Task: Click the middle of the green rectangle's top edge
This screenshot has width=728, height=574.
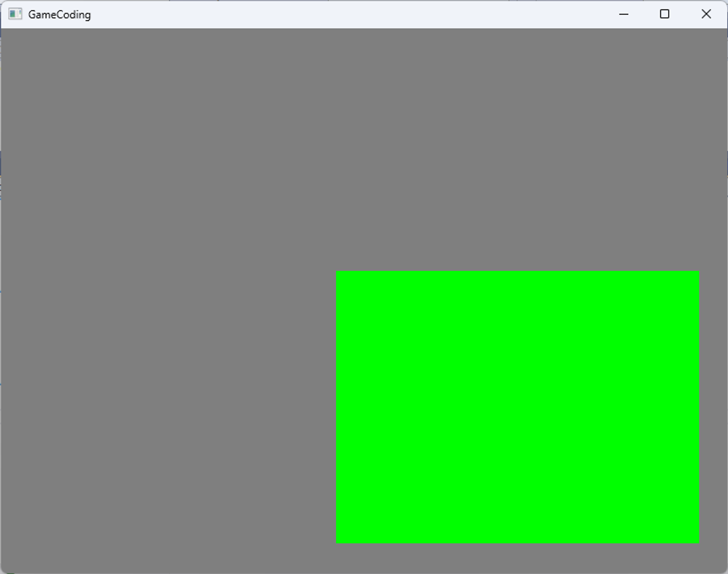Action: (517, 272)
